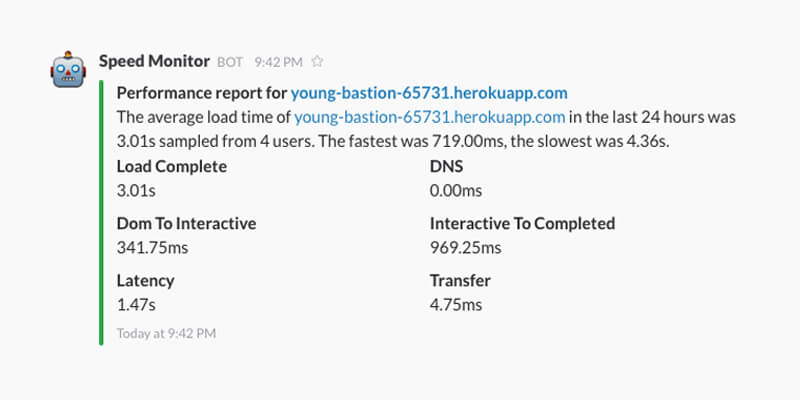Click the Speed Monitor robot avatar

pos(67,71)
